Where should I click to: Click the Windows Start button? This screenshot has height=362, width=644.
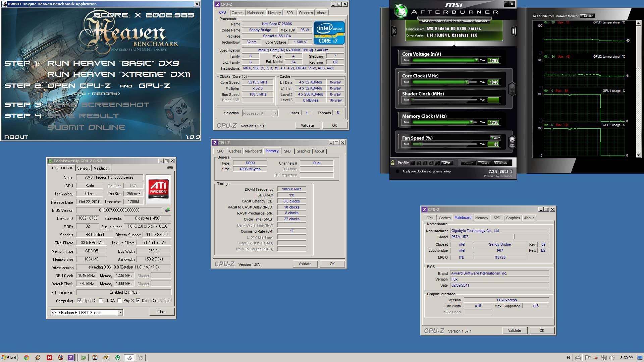9,358
